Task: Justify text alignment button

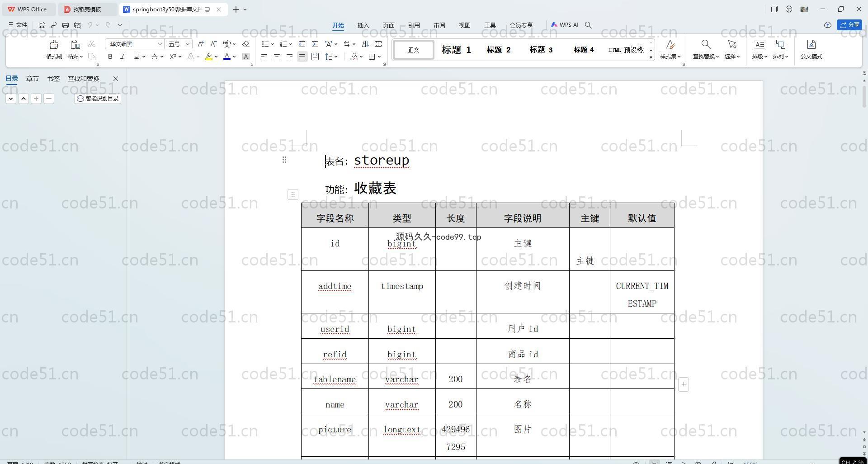Action: [302, 57]
